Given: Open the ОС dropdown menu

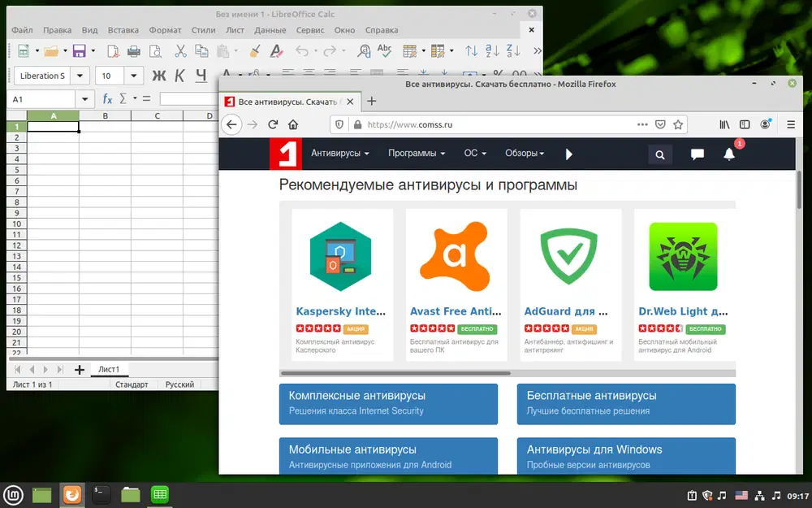Looking at the screenshot, I should click(x=475, y=154).
